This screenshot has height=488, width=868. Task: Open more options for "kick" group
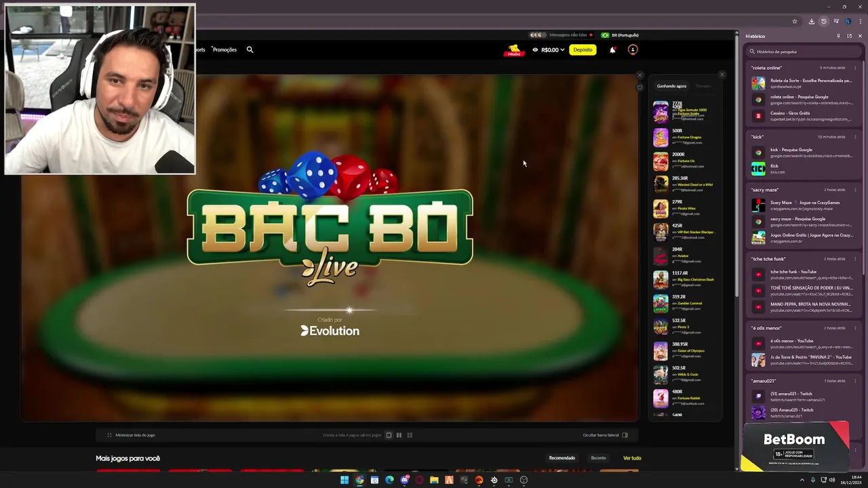click(854, 137)
